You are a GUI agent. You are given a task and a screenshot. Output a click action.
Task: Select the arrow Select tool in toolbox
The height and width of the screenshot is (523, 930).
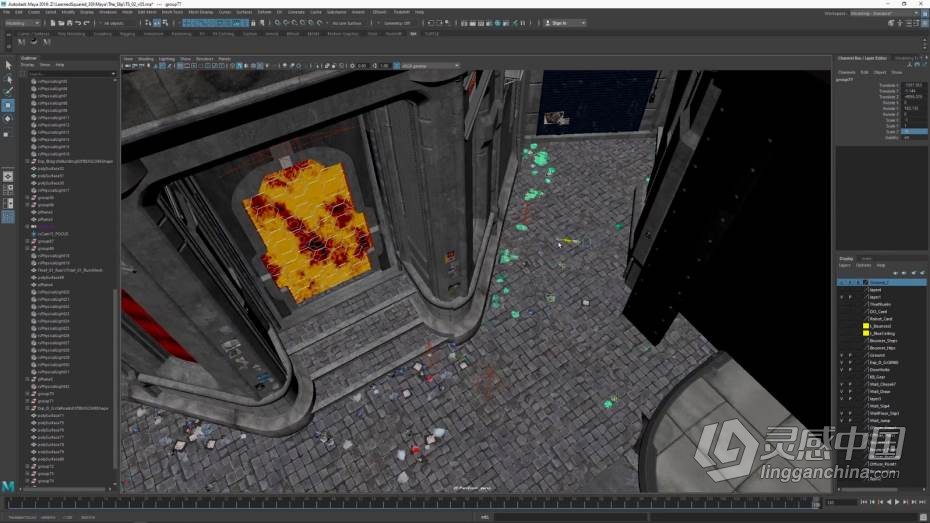click(x=8, y=65)
